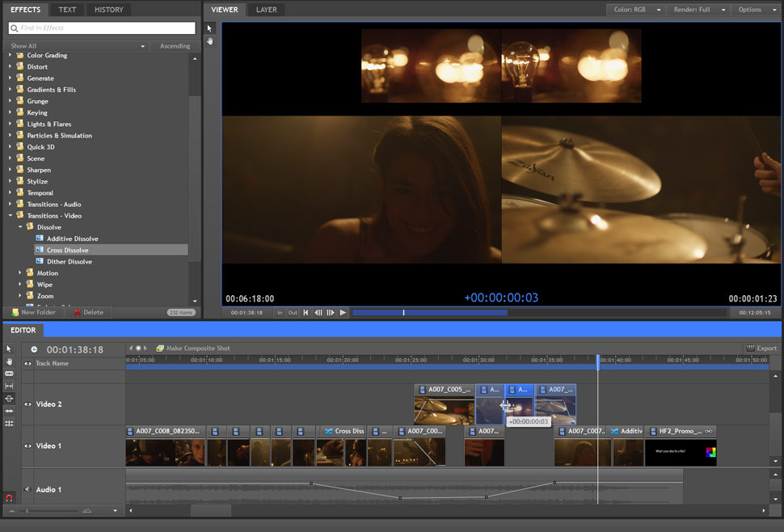Expand the Keying effects folder
The height and width of the screenshot is (532, 784).
pyautogui.click(x=11, y=112)
